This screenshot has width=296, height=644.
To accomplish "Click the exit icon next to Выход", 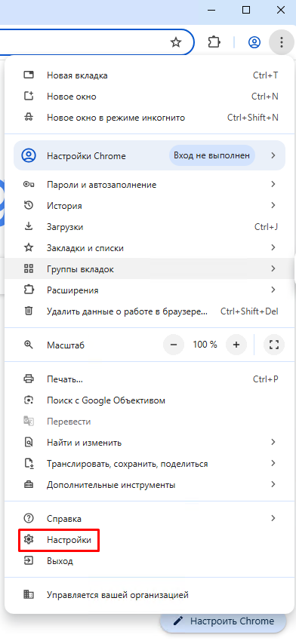I will (x=29, y=560).
